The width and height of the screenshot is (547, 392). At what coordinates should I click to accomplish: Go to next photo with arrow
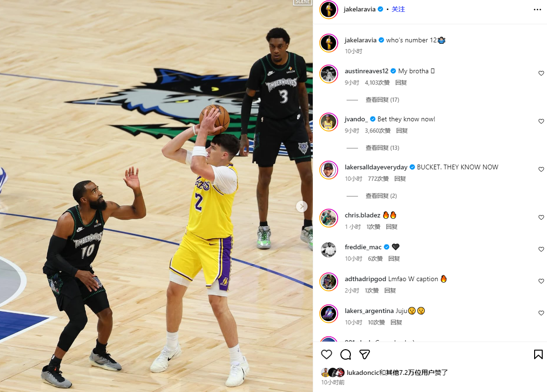point(302,206)
